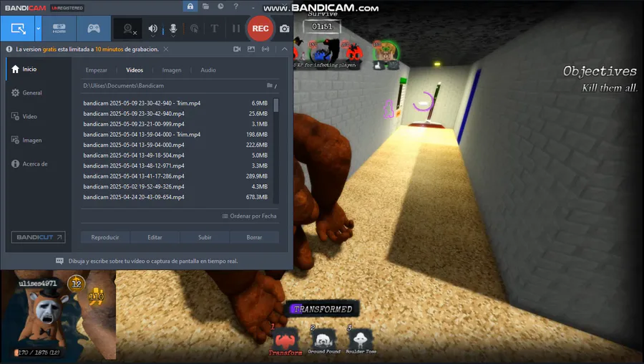Click the lock icon in title bar
The width and height of the screenshot is (644, 364).
pos(190,6)
